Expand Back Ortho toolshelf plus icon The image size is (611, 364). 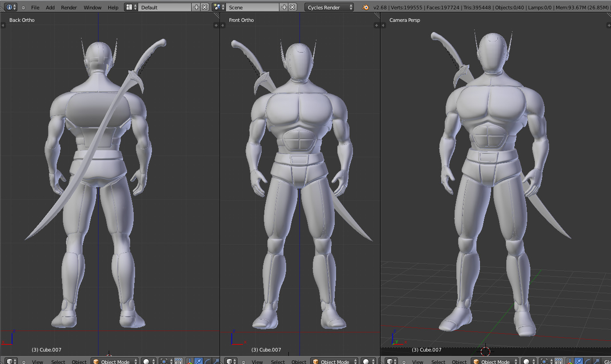tap(3, 25)
